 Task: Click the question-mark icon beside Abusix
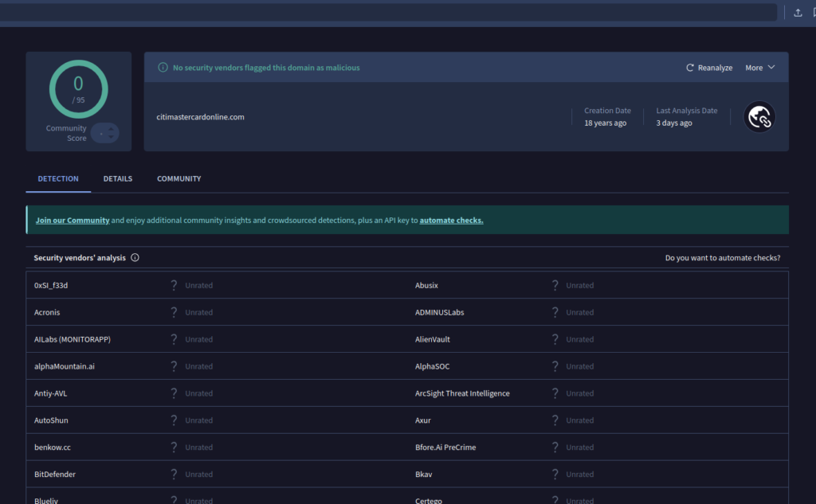555,285
